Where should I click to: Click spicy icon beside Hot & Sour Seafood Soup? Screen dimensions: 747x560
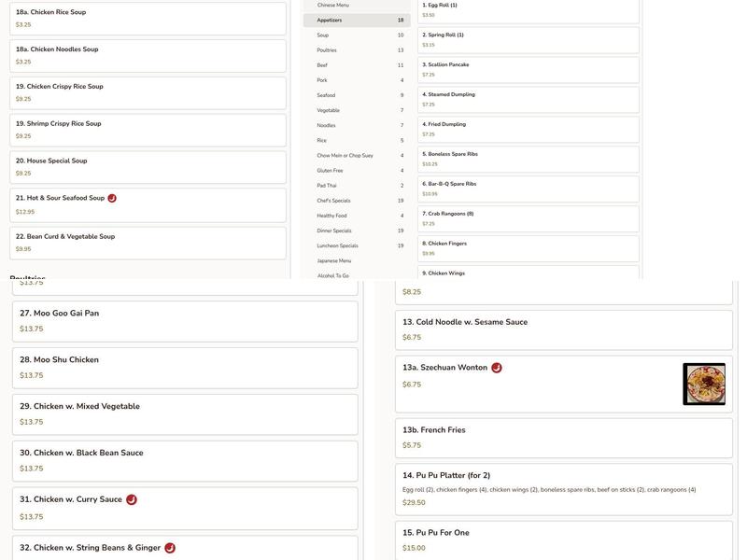pos(112,198)
